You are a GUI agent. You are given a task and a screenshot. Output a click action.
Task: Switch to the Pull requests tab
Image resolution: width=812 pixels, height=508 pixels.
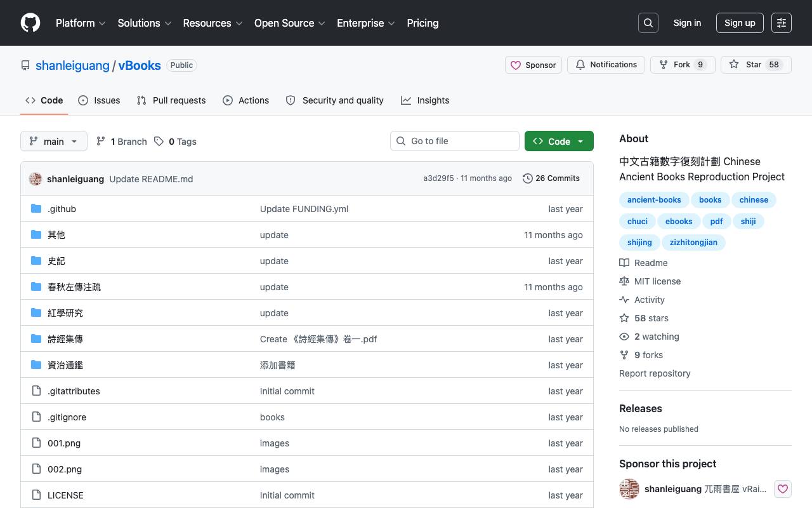pyautogui.click(x=171, y=100)
